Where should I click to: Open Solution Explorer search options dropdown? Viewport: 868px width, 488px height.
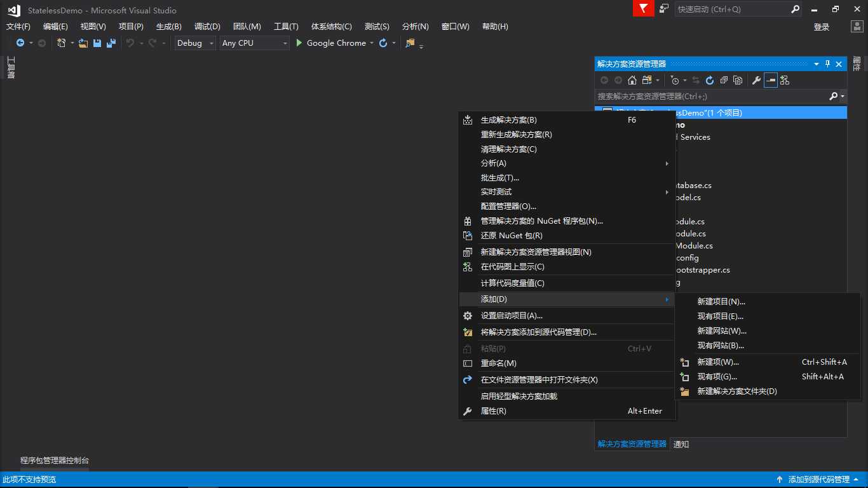point(843,97)
